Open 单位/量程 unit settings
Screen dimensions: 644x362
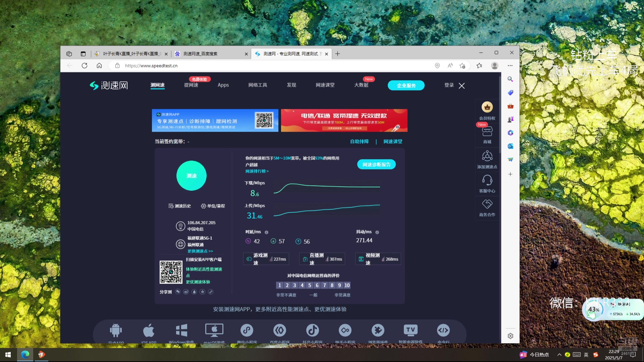tap(213, 206)
